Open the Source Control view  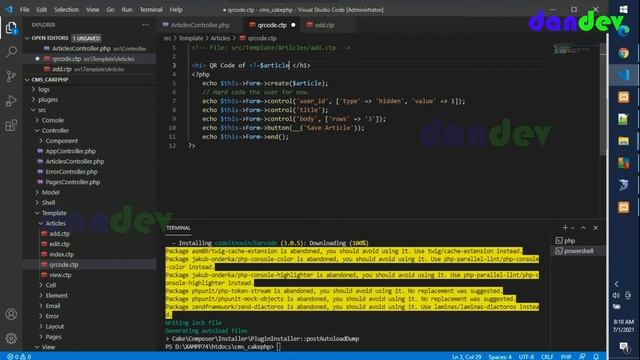pyautogui.click(x=11, y=76)
